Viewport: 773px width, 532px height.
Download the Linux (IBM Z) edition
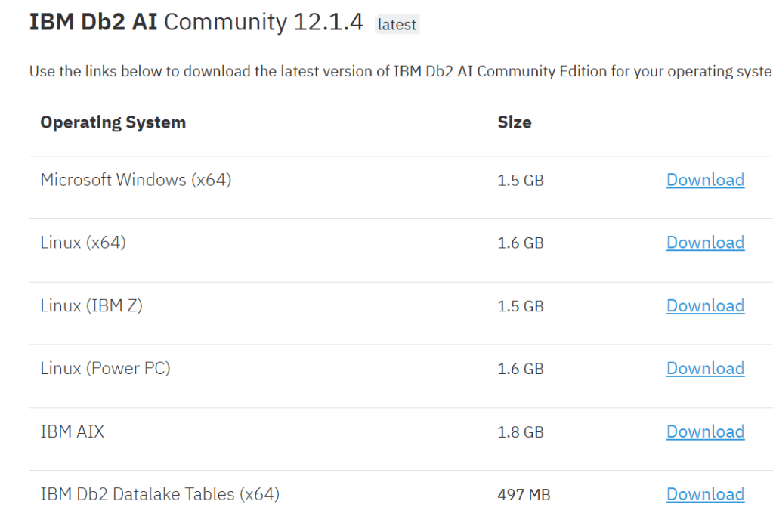(705, 306)
